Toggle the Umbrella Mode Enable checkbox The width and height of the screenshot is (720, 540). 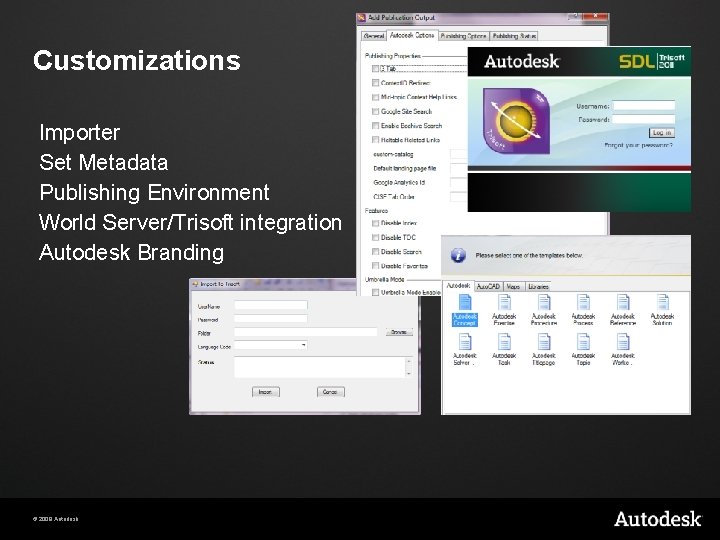coord(375,292)
